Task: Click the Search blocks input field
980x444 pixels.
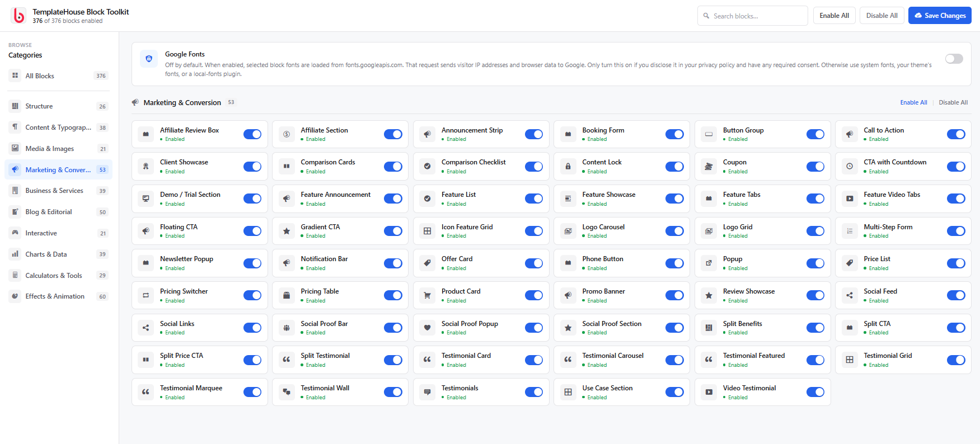Action: click(x=753, y=16)
